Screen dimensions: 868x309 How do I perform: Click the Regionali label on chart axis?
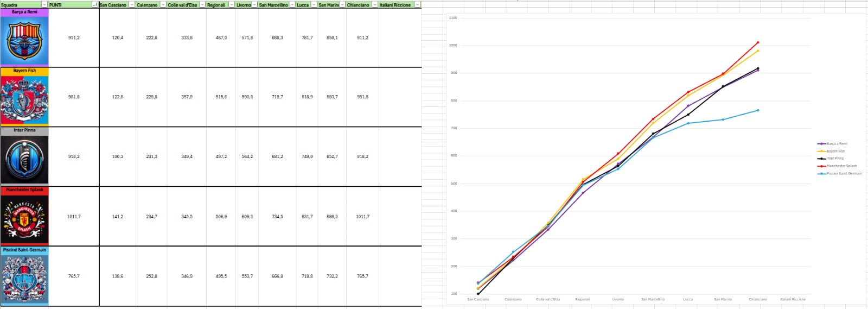[583, 299]
